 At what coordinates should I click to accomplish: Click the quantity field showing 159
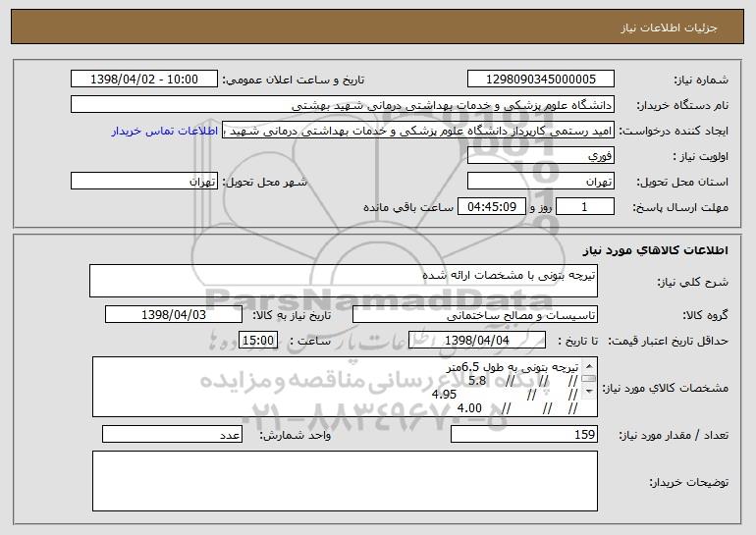click(524, 434)
